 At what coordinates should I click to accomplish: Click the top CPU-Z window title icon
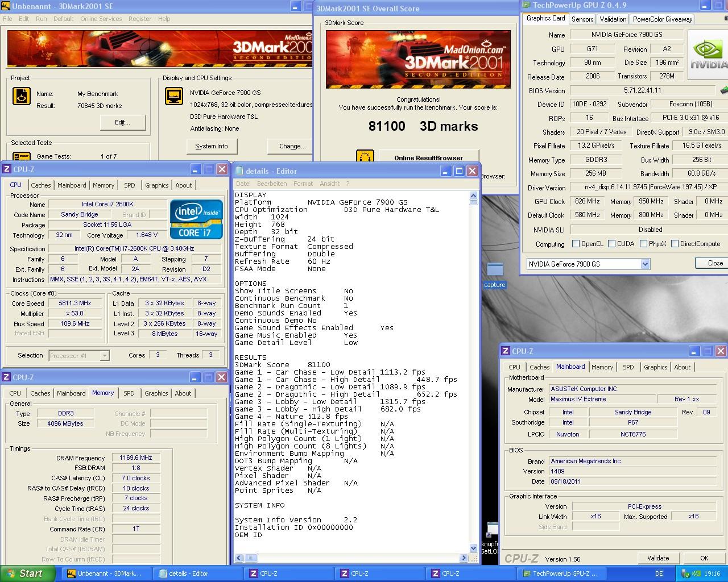(x=7, y=169)
